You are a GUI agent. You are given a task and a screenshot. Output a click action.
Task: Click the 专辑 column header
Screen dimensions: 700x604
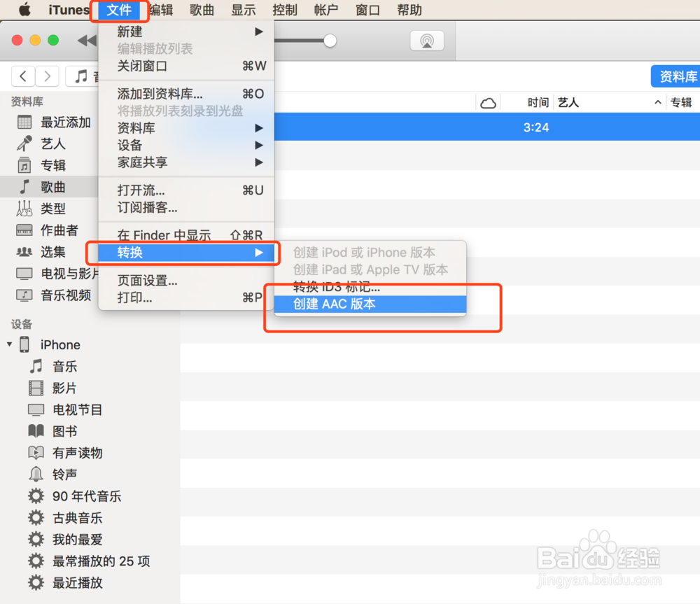click(x=681, y=103)
